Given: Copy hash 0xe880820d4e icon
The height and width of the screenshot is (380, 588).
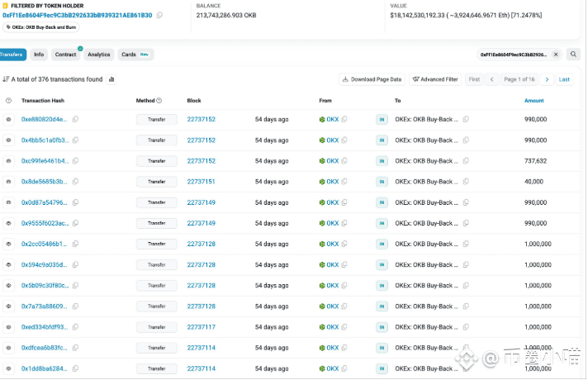Looking at the screenshot, I should 75,119.
